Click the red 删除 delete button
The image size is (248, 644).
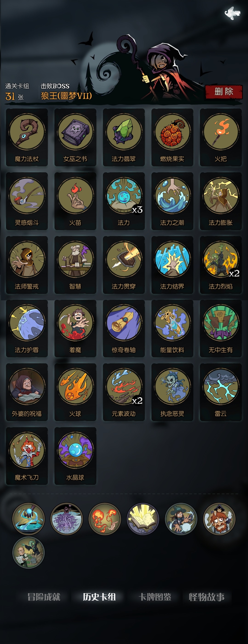pyautogui.click(x=224, y=92)
